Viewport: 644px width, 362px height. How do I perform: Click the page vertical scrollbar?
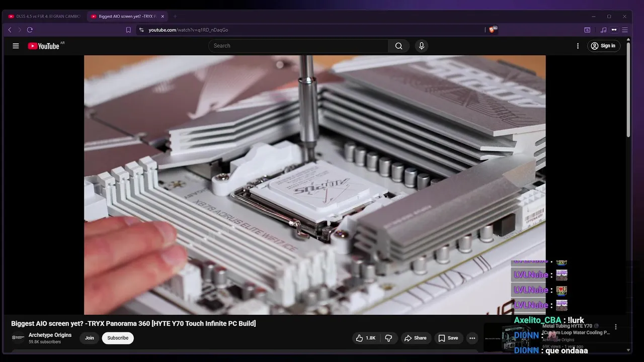pos(628,90)
